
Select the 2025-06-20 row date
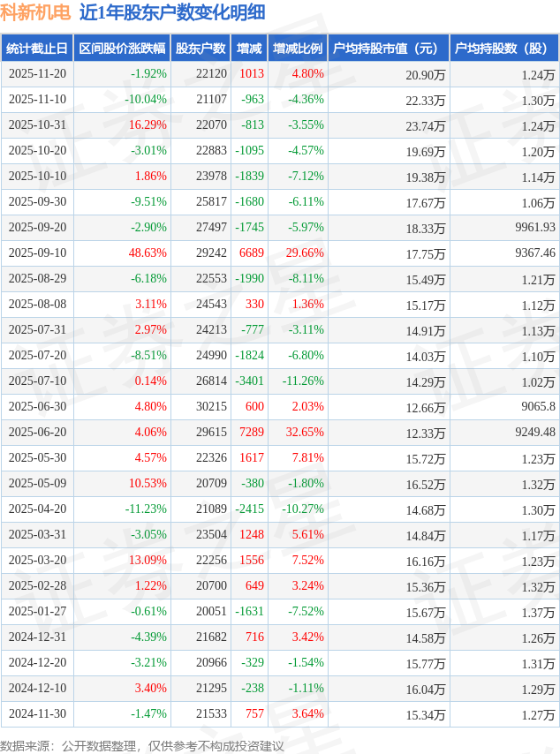pyautogui.click(x=37, y=433)
